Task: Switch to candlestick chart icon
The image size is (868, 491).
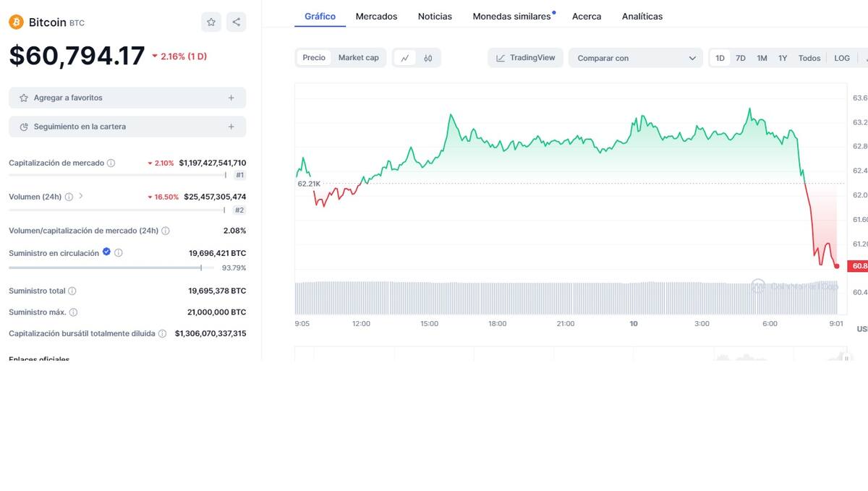Action: point(428,58)
